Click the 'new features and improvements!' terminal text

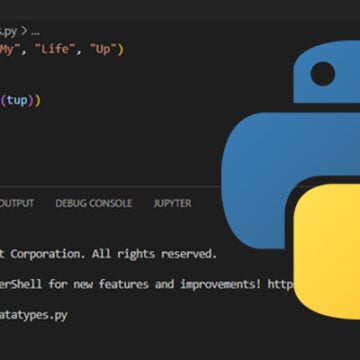coord(167,284)
